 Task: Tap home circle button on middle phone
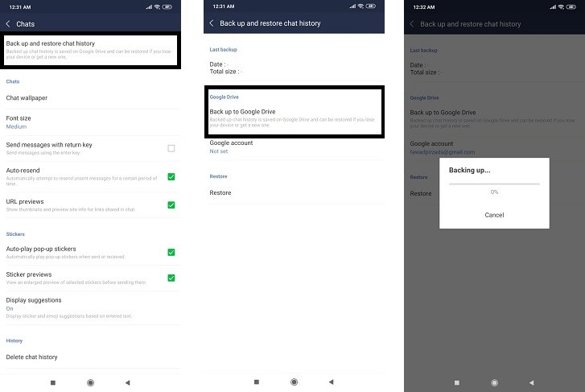click(x=294, y=382)
